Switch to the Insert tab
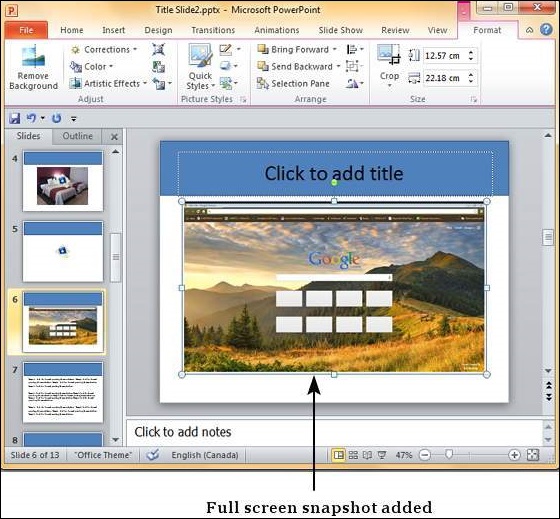The width and height of the screenshot is (560, 519). click(114, 30)
